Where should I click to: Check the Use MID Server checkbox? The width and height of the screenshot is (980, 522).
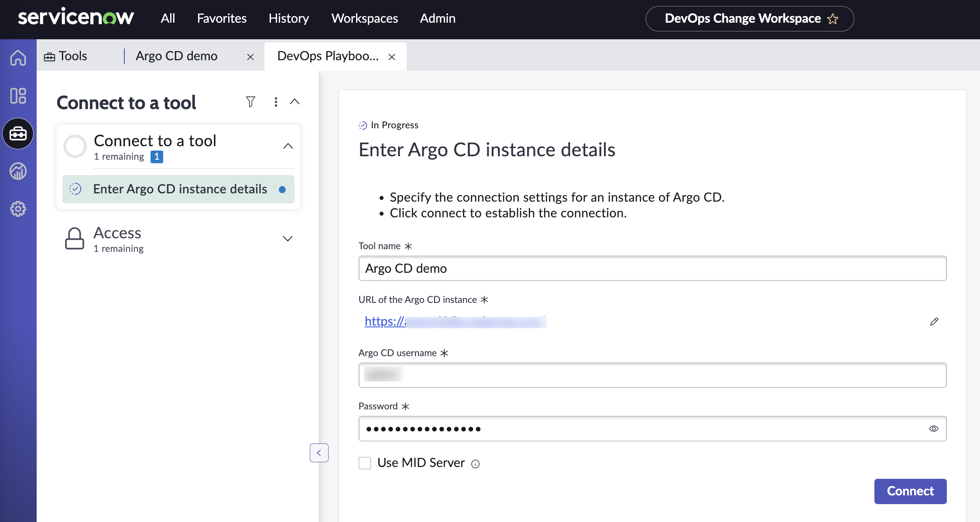pos(365,463)
